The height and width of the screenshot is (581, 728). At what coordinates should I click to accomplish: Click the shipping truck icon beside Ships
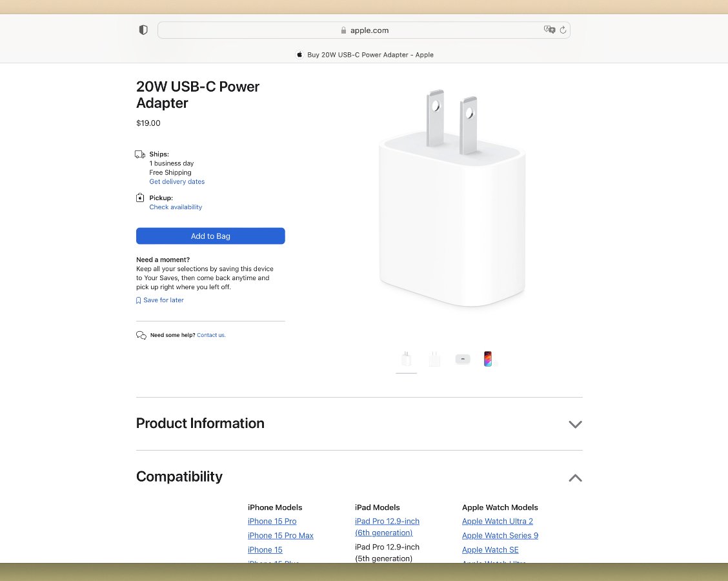click(x=140, y=154)
